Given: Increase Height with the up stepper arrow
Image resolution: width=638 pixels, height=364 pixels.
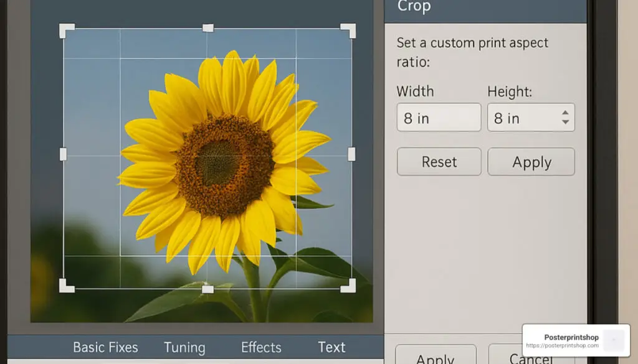Looking at the screenshot, I should click(565, 113).
